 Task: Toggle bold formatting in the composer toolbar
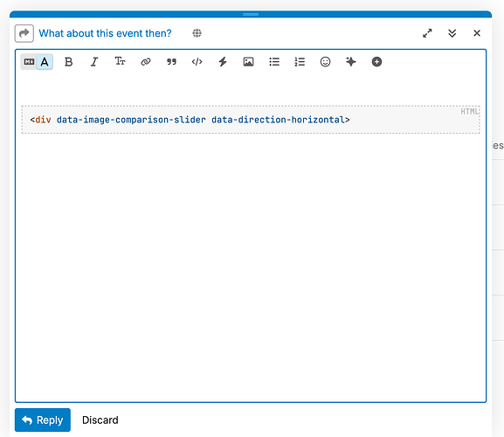pos(68,62)
